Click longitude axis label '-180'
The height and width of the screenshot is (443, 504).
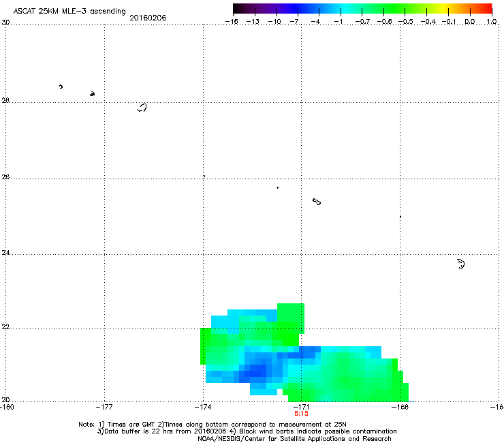tap(7, 408)
